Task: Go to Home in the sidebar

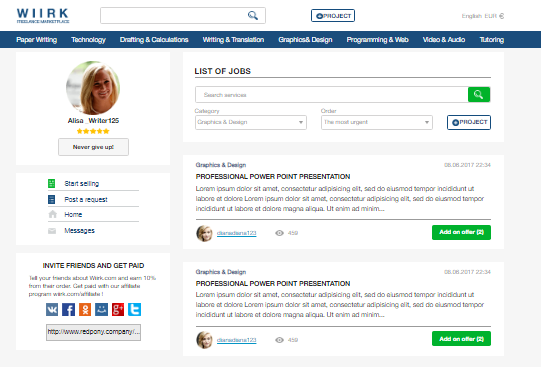Action: point(73,215)
